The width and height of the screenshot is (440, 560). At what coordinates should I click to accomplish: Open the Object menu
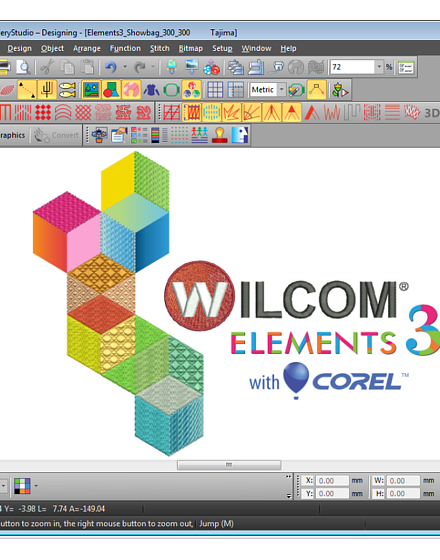(52, 48)
